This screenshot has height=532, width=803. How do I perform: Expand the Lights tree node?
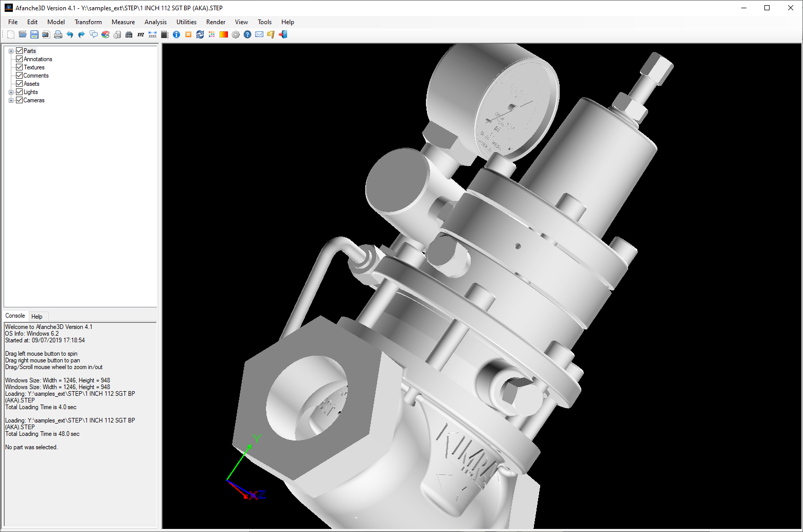point(11,92)
